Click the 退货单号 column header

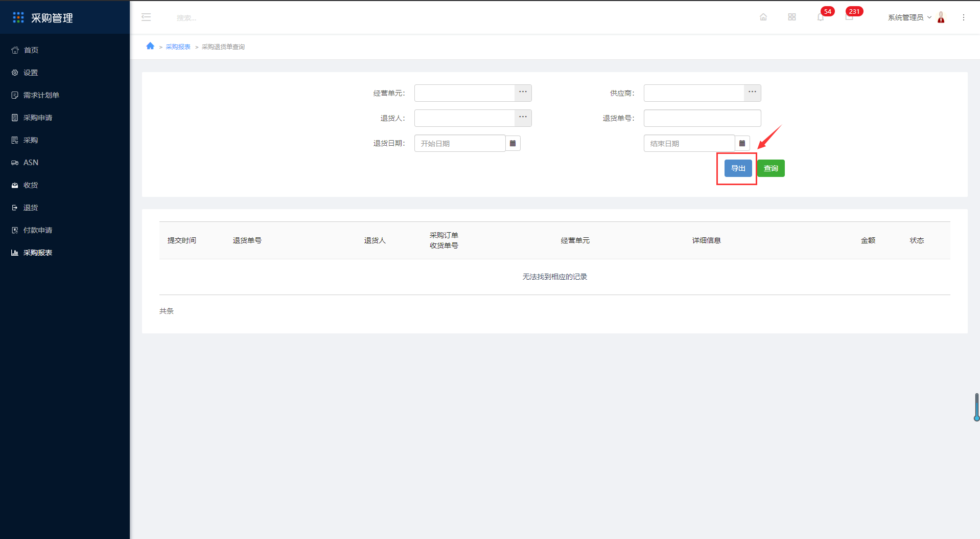click(247, 240)
